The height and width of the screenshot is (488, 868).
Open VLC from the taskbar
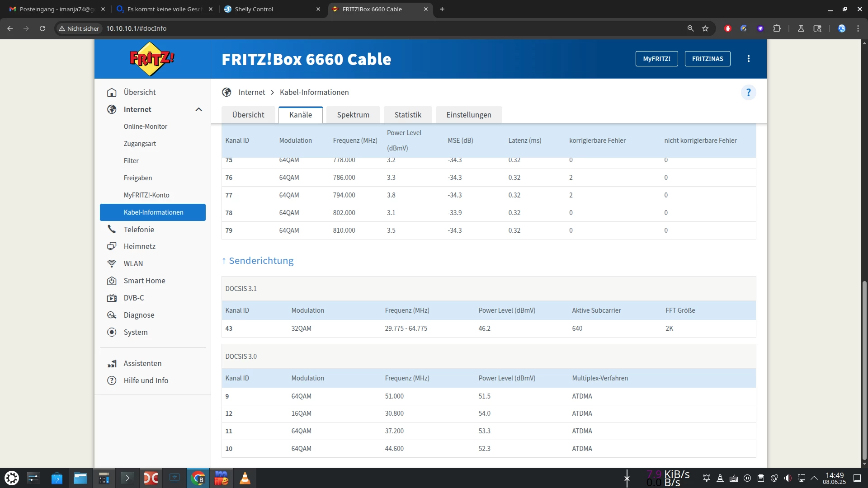point(245,478)
